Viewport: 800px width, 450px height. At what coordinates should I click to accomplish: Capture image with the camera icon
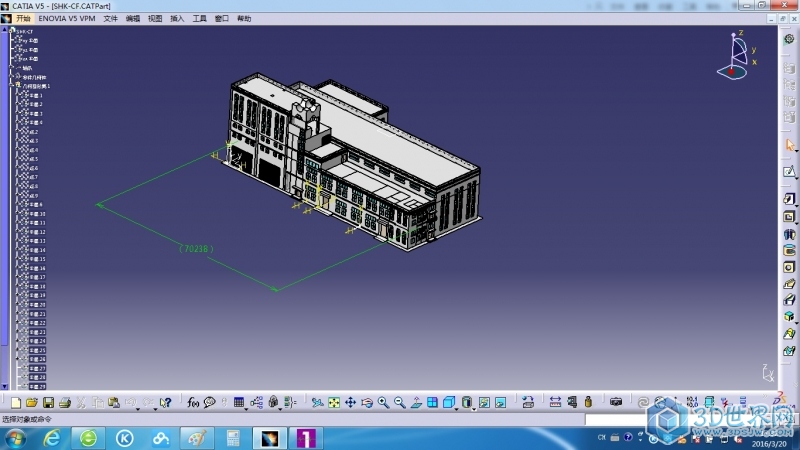pyautogui.click(x=616, y=403)
